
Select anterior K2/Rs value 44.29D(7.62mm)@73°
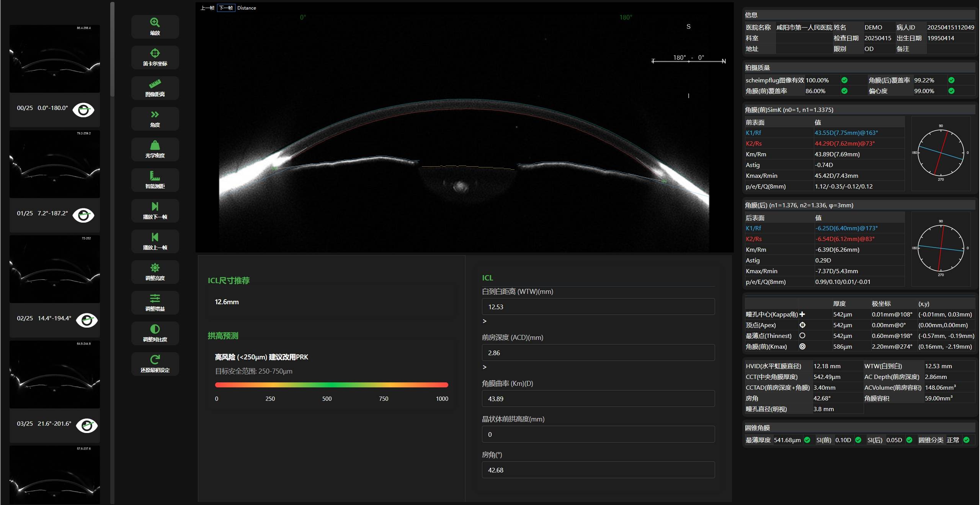844,144
